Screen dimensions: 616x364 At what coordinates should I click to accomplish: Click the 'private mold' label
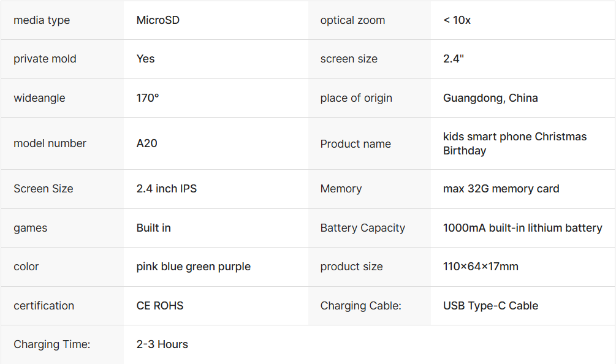click(45, 59)
